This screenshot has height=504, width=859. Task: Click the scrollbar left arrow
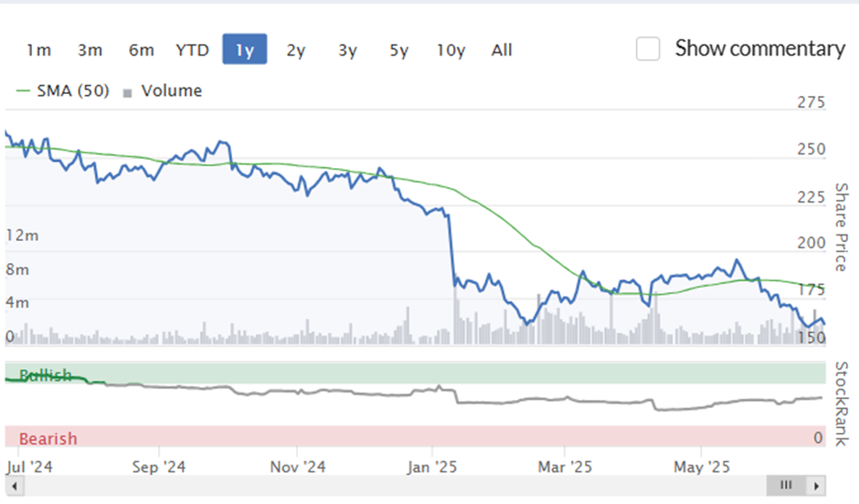tap(15, 486)
